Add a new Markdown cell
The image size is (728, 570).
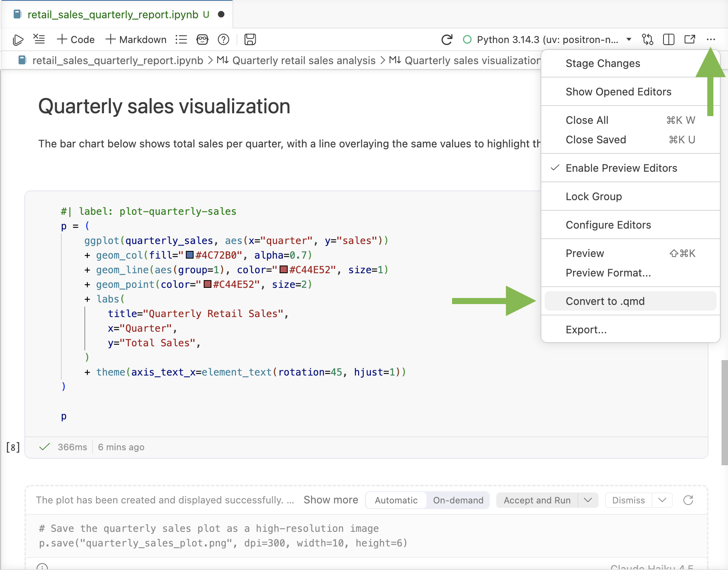pyautogui.click(x=136, y=39)
